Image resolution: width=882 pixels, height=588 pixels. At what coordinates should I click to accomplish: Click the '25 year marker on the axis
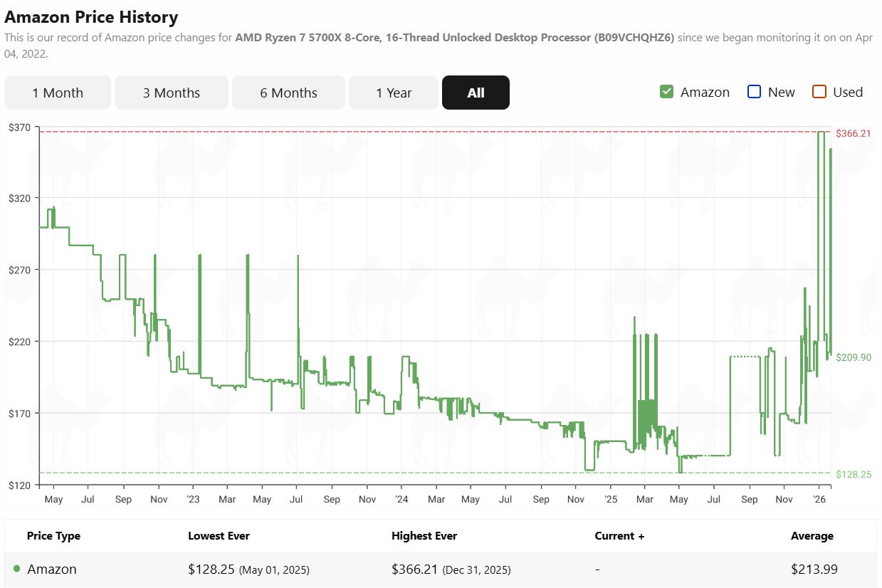pyautogui.click(x=610, y=499)
